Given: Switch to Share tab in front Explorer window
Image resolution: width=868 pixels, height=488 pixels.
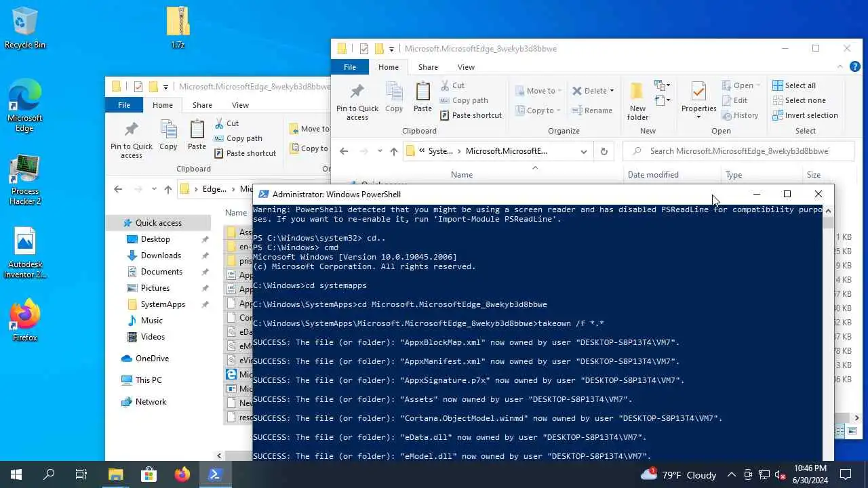Looking at the screenshot, I should 428,67.
